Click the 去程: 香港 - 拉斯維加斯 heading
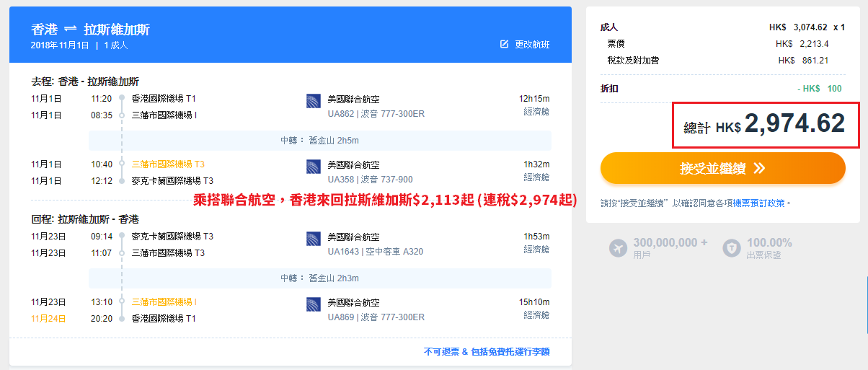Screen dimensions: 868x370 click(x=85, y=82)
